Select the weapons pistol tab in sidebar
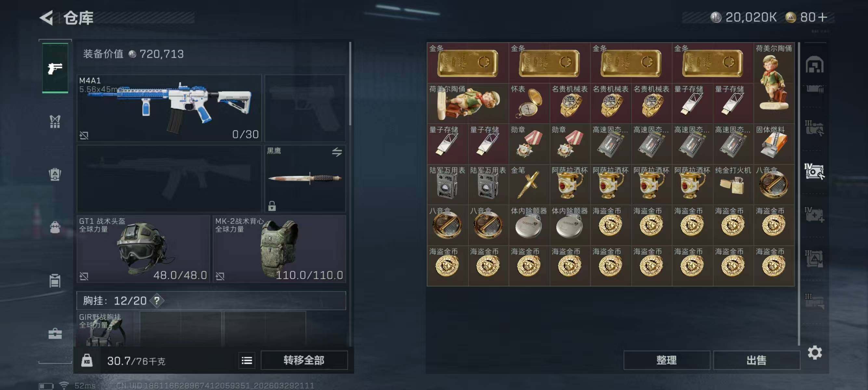 [55, 68]
